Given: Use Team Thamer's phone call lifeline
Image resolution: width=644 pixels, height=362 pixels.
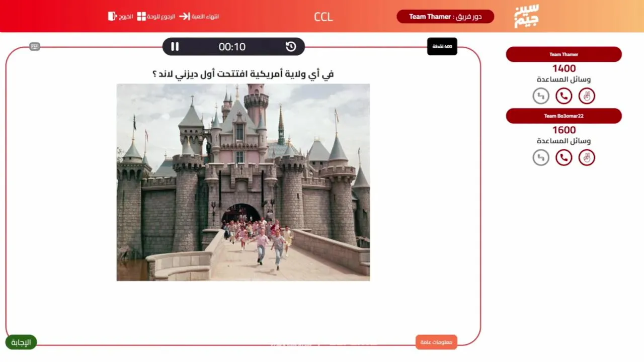Looking at the screenshot, I should click(x=564, y=96).
